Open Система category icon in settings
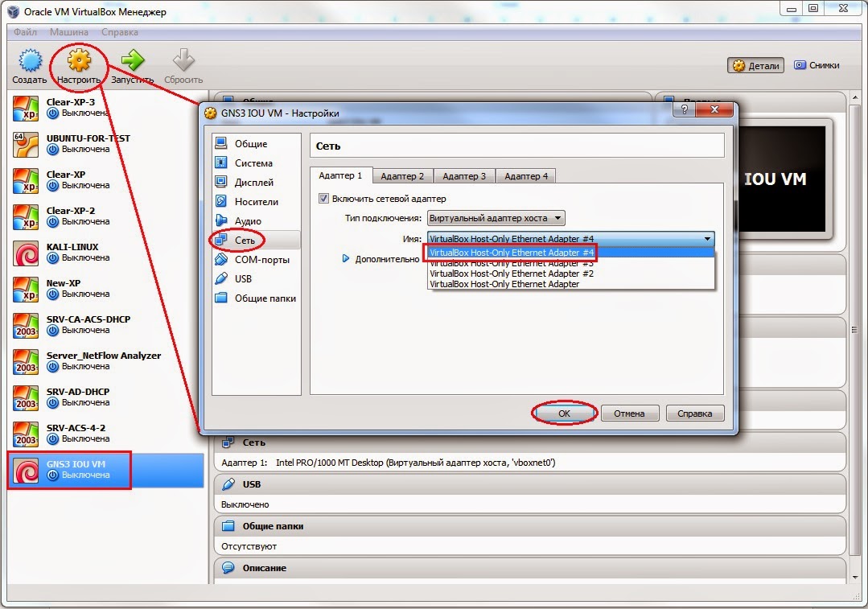Viewport: 868px width, 609px height. [221, 163]
